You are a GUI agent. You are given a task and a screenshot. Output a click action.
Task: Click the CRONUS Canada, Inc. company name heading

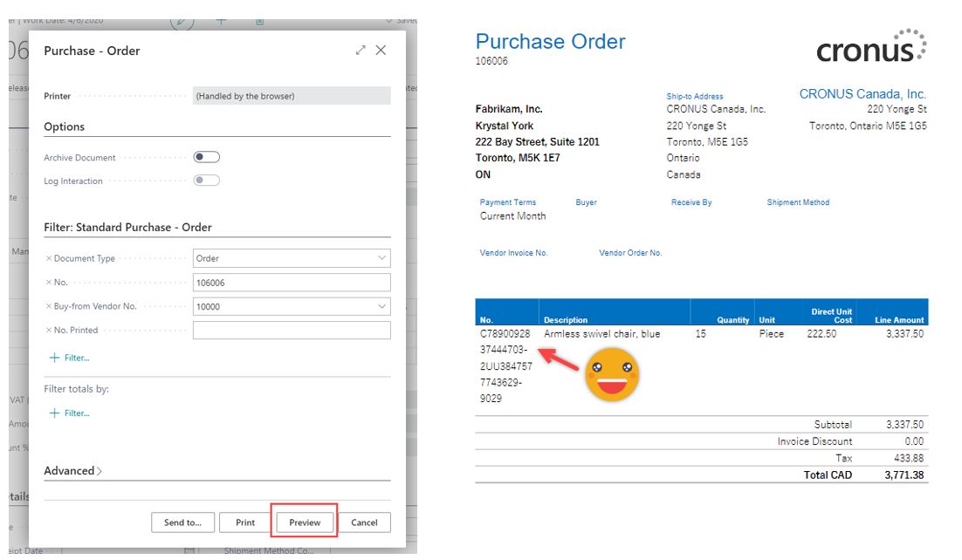(x=862, y=94)
